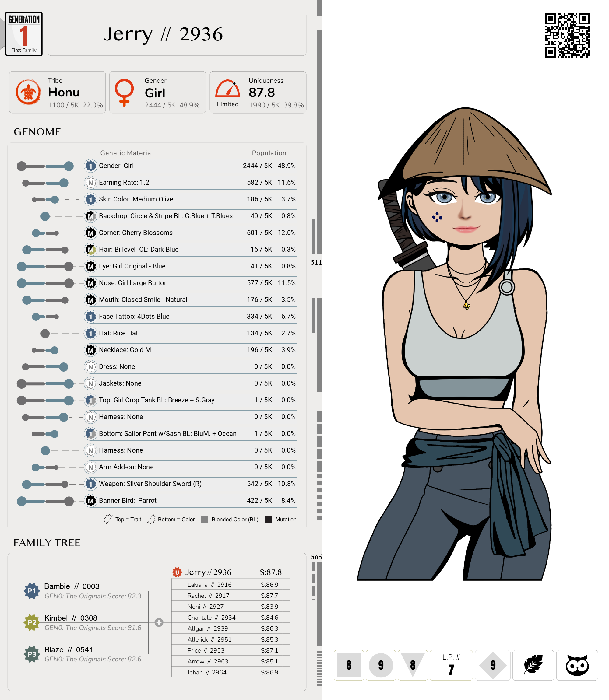Click the Generation 1 First Family badge
Image resolution: width=609 pixels, height=700 pixels.
(x=24, y=34)
